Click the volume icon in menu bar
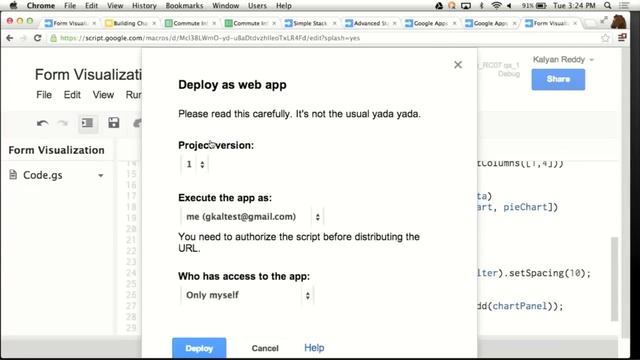640x360 pixels. [509, 6]
